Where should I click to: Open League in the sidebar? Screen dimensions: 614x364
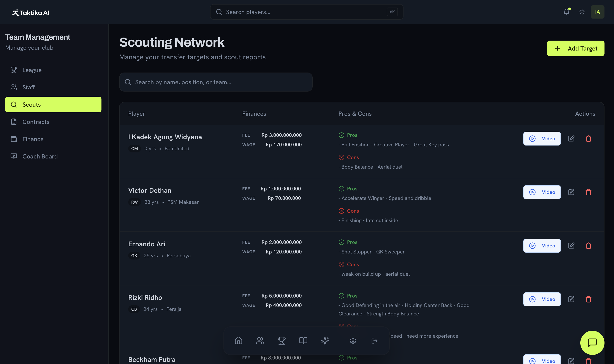pos(53,70)
